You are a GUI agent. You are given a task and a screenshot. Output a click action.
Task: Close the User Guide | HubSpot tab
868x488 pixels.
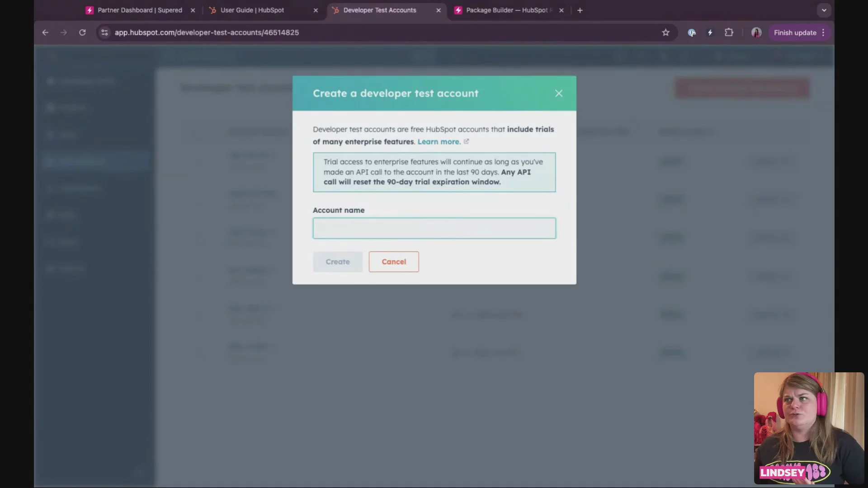pyautogui.click(x=316, y=10)
